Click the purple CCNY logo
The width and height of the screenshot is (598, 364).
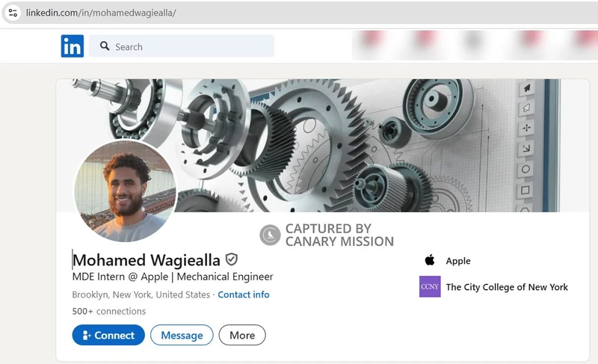click(430, 286)
